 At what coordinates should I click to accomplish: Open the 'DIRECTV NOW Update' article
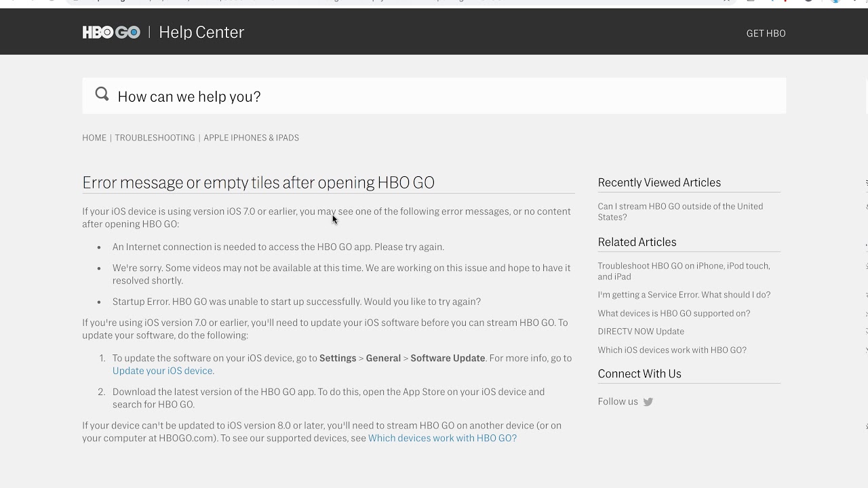click(641, 331)
